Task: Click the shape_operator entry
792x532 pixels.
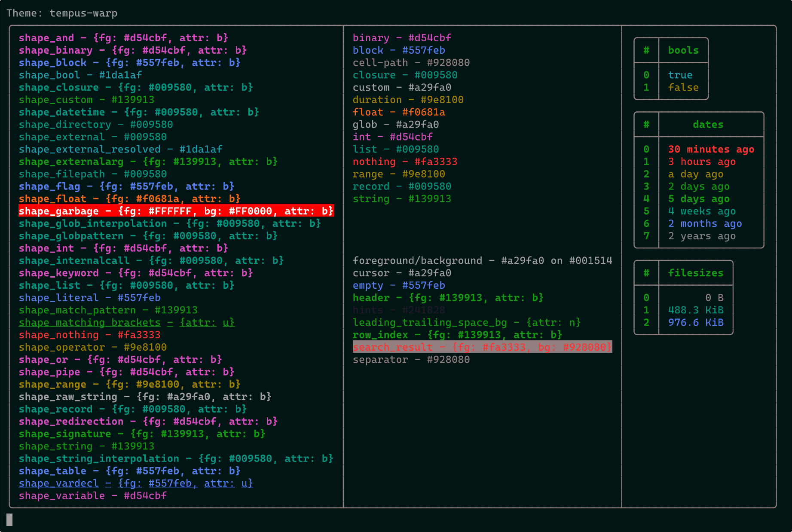Action: 93,347
